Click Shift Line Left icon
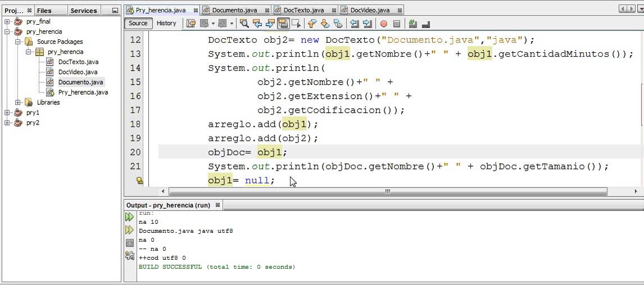Screen dimensions: 644x285 pyautogui.click(x=355, y=24)
